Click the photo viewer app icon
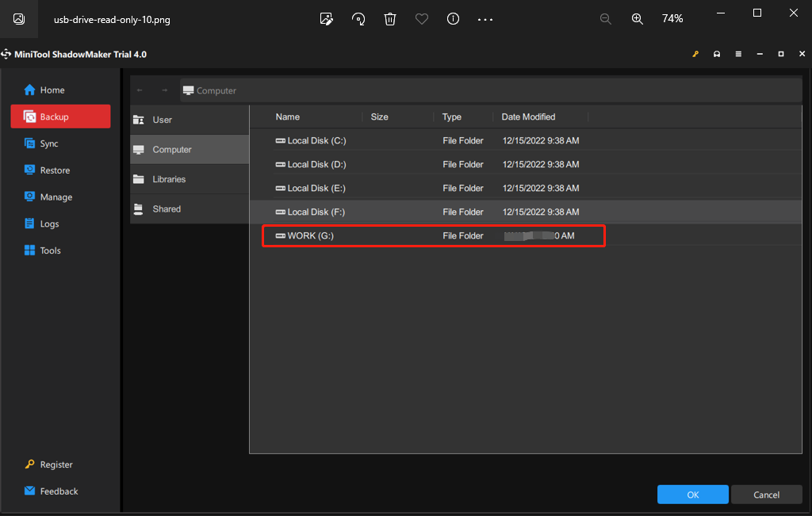 coord(19,19)
